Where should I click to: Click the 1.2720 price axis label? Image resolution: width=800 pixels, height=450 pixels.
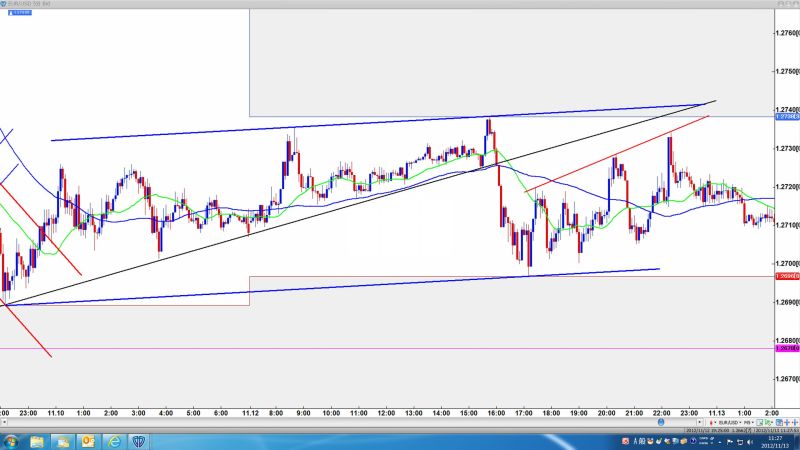[x=787, y=186]
